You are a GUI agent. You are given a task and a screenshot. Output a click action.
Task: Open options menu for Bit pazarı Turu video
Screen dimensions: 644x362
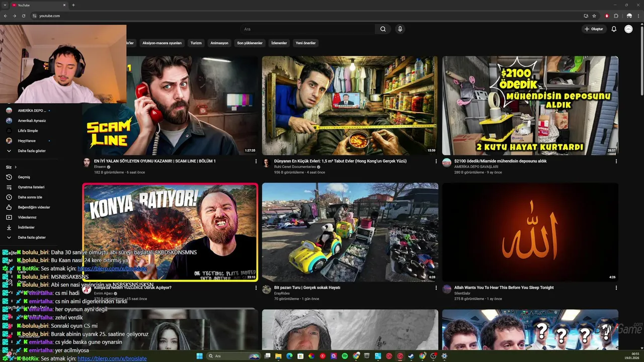click(x=436, y=288)
